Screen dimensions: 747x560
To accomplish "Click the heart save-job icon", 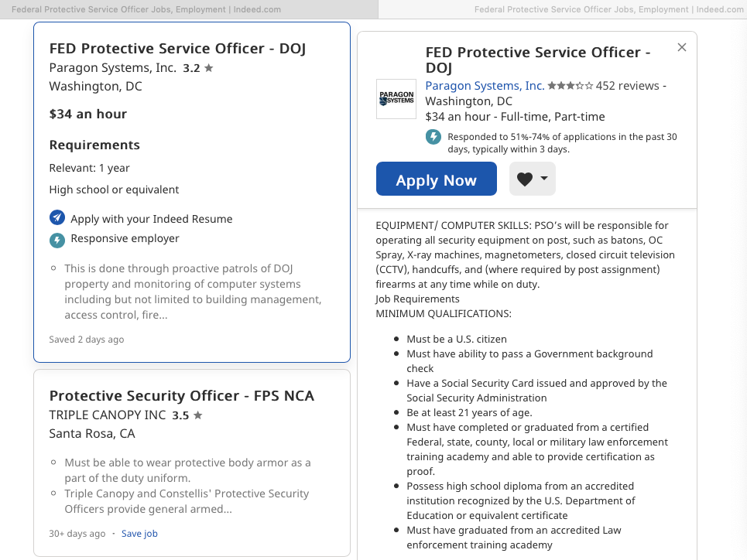I will (525, 179).
